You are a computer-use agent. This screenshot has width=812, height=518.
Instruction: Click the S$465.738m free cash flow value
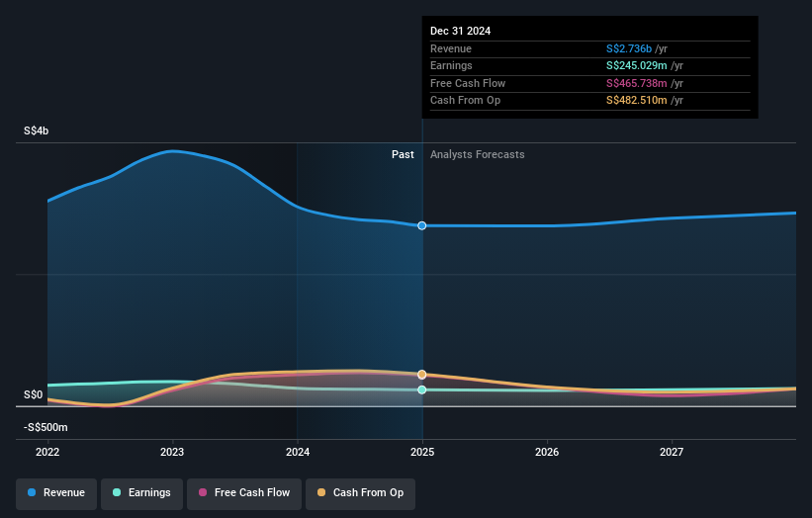coord(637,83)
